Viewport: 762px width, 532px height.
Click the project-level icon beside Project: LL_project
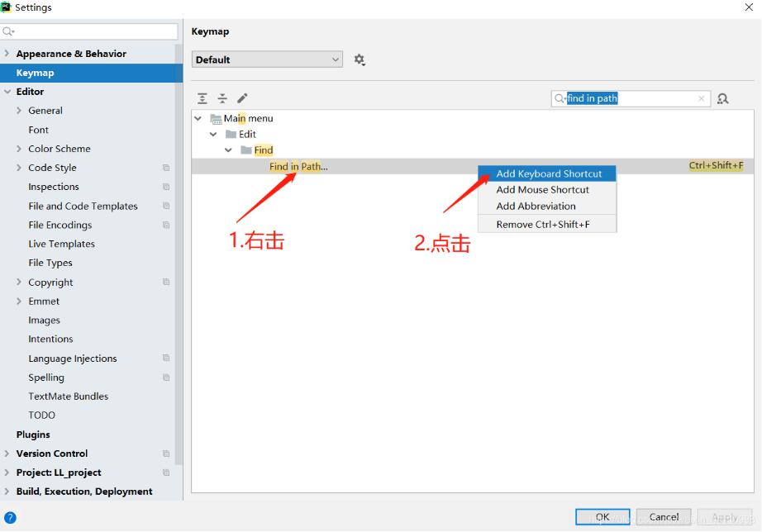coord(166,473)
